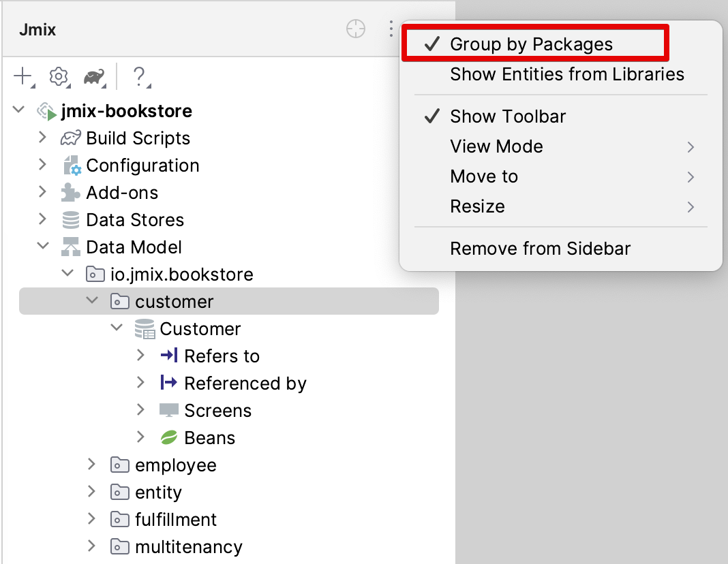Enable Show Entities from Libraries
The width and height of the screenshot is (728, 564).
(561, 74)
